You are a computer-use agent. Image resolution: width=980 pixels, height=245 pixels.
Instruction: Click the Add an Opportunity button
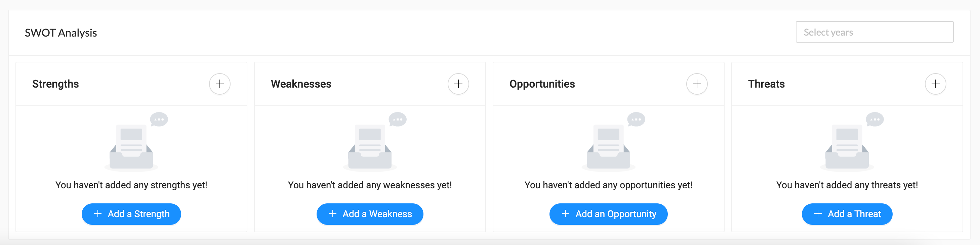pyautogui.click(x=608, y=214)
